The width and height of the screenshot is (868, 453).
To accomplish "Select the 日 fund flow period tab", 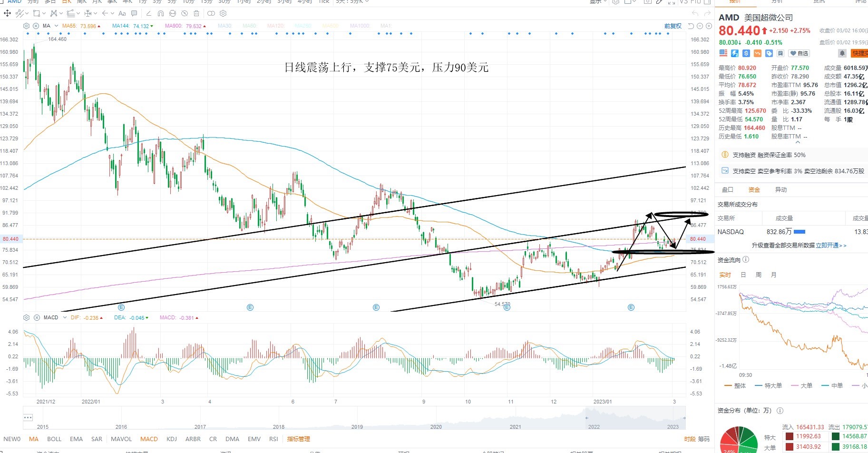I will pyautogui.click(x=743, y=275).
